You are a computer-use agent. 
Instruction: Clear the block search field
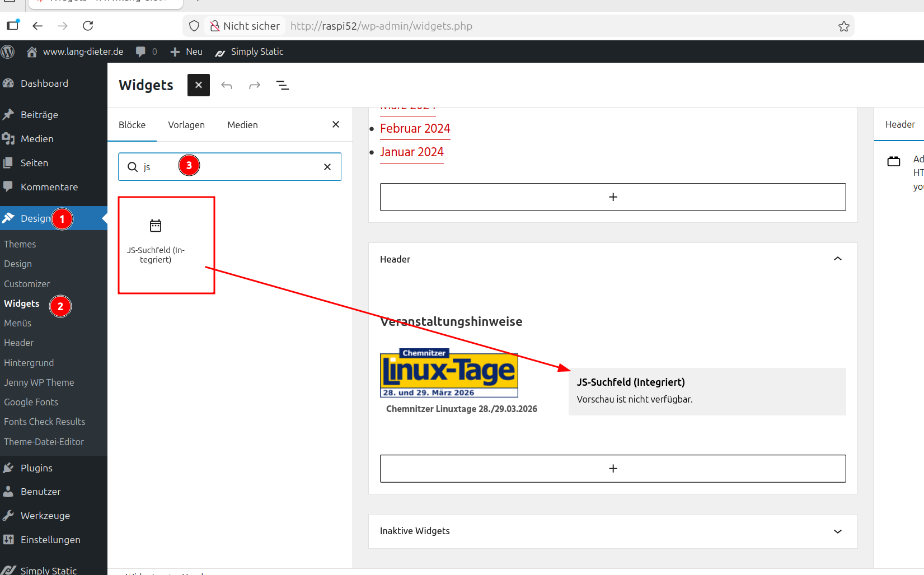click(x=327, y=167)
